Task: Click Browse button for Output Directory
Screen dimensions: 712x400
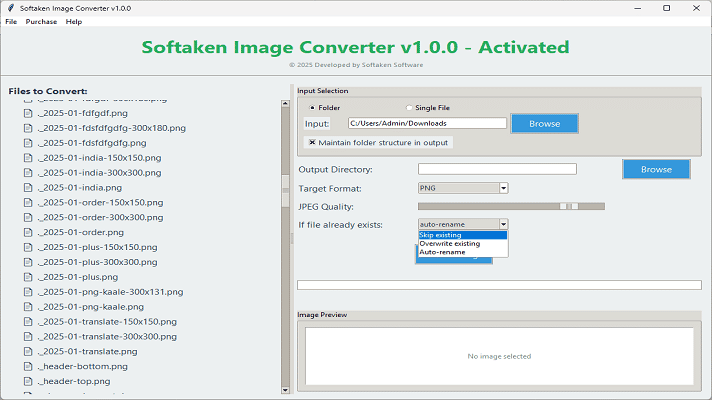Action: [656, 169]
